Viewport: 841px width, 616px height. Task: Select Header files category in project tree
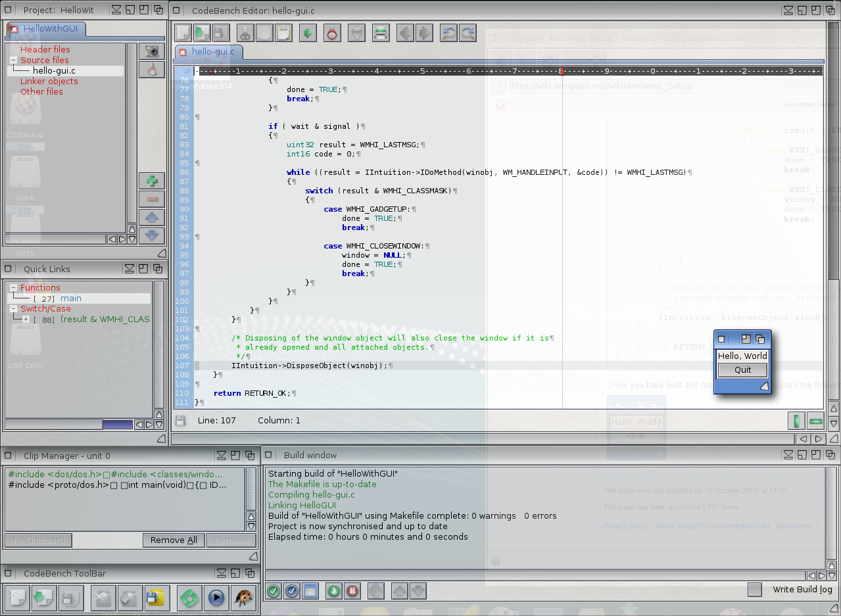tap(45, 49)
